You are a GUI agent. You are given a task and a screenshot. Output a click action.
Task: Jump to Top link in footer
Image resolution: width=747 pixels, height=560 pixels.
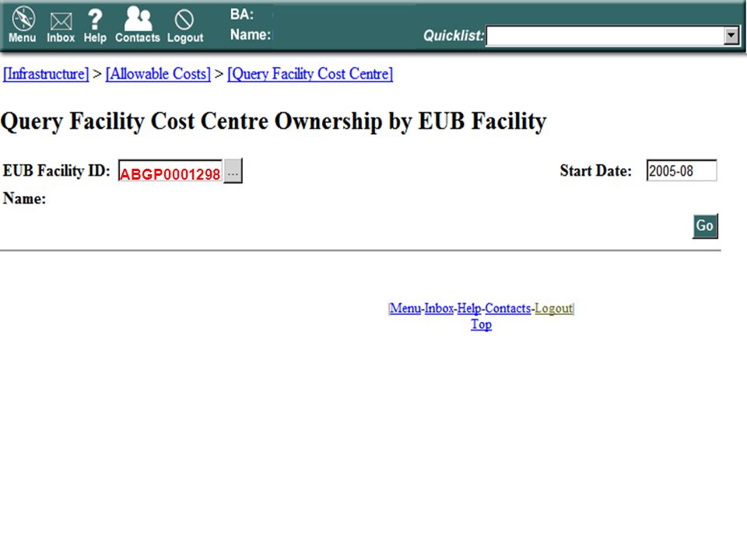click(x=481, y=325)
